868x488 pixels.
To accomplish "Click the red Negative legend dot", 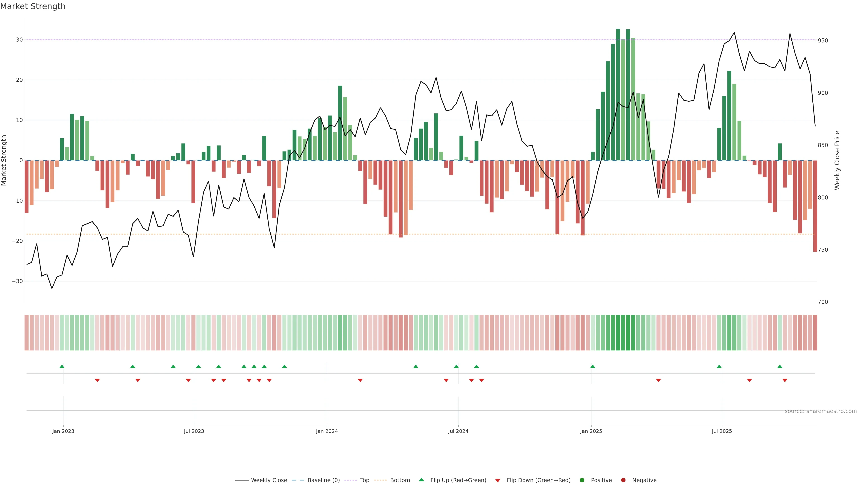I will click(623, 480).
